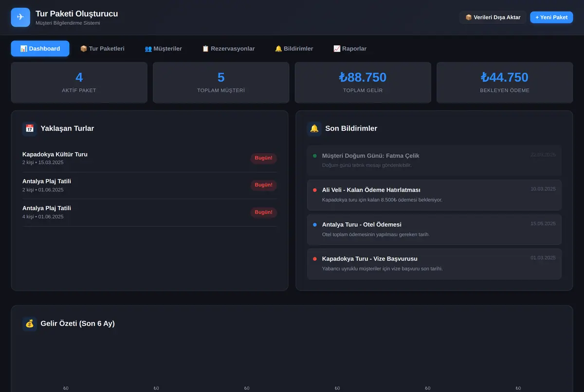Click the calendar icon beside Yaklaşan Turlar

click(x=30, y=128)
